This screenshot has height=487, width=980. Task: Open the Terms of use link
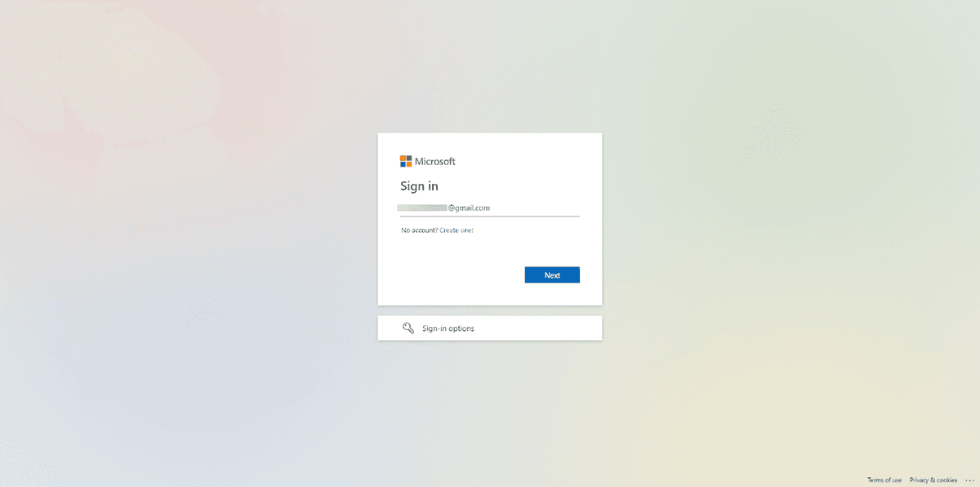884,480
